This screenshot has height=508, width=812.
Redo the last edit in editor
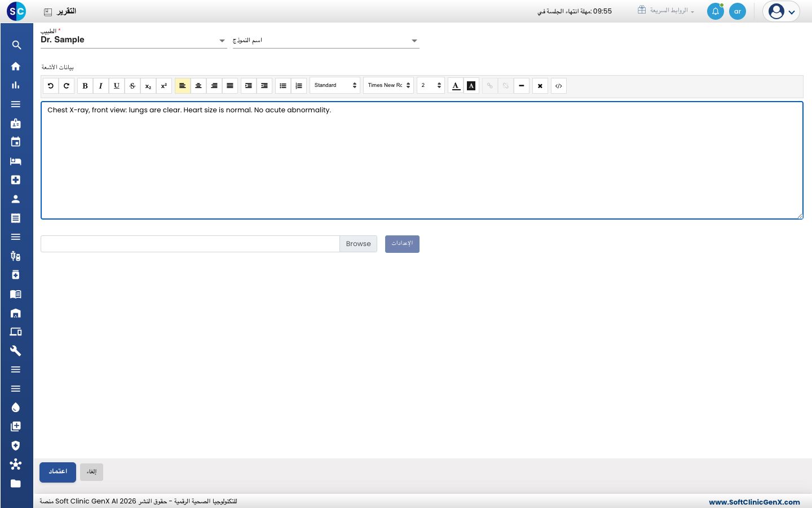click(x=67, y=86)
